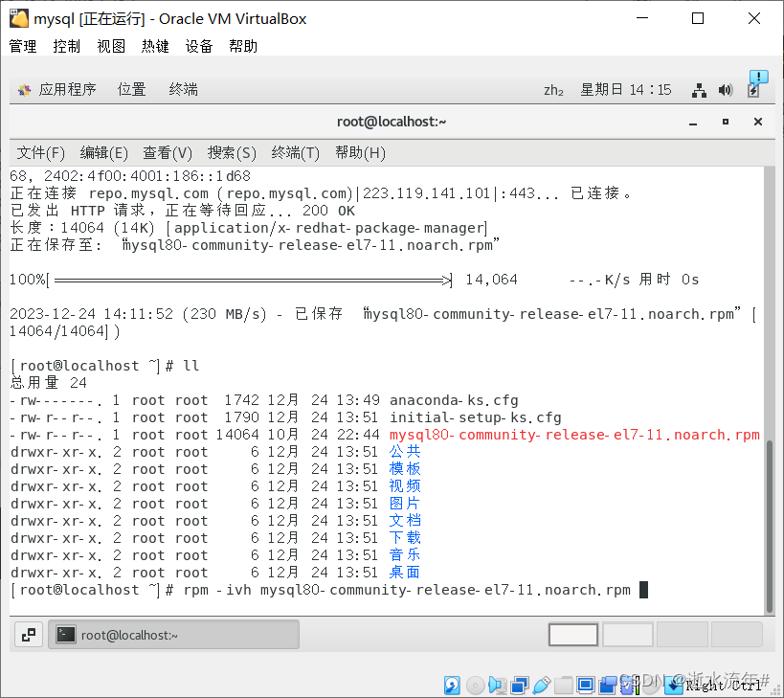Open the 文件(F) menu in the terminal

[39, 152]
